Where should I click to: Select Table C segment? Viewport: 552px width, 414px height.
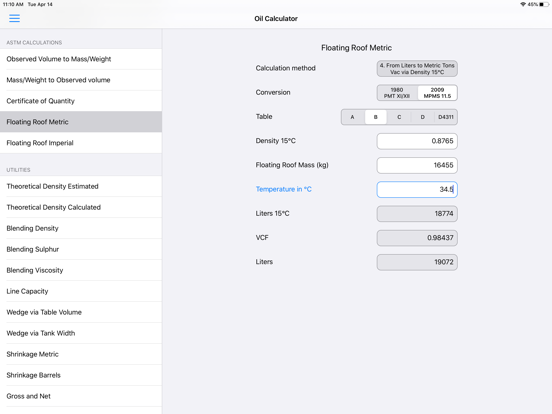coord(399,117)
